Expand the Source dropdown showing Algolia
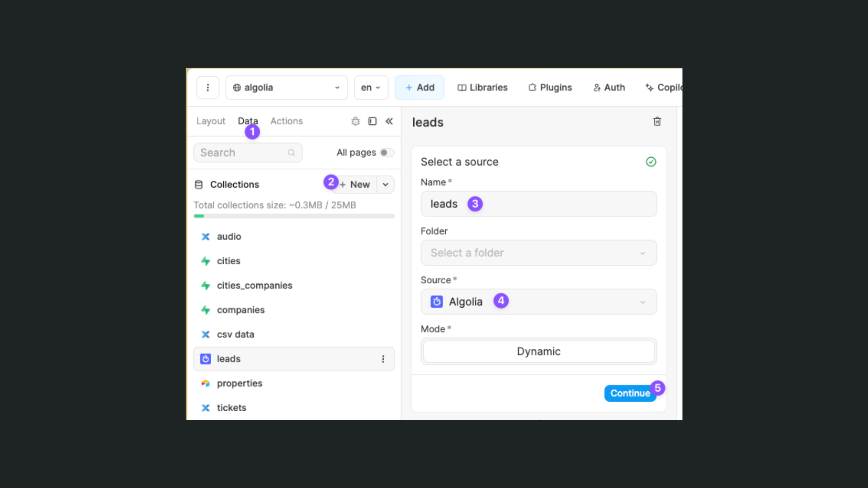Viewport: 868px width, 488px height. (643, 301)
